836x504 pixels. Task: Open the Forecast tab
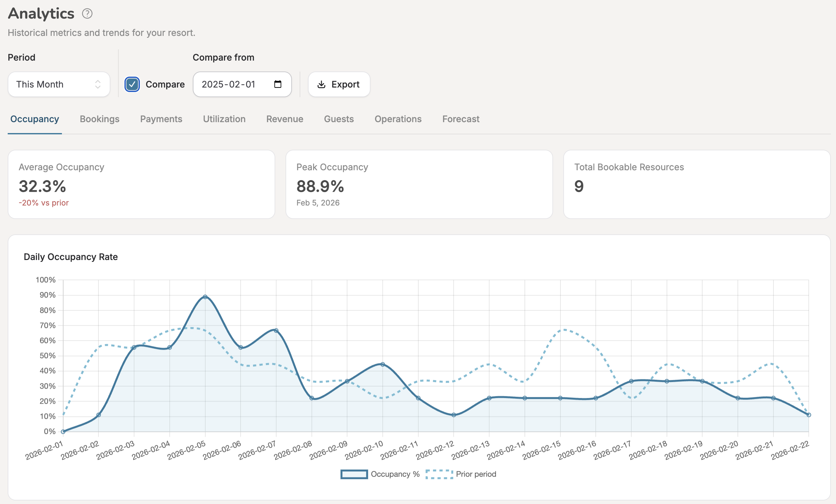pos(460,119)
